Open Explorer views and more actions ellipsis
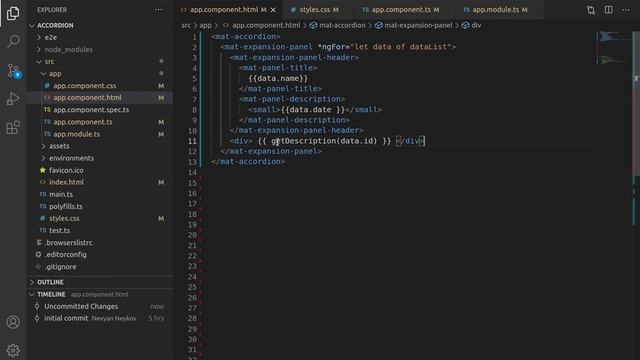640x360 pixels. [x=158, y=9]
